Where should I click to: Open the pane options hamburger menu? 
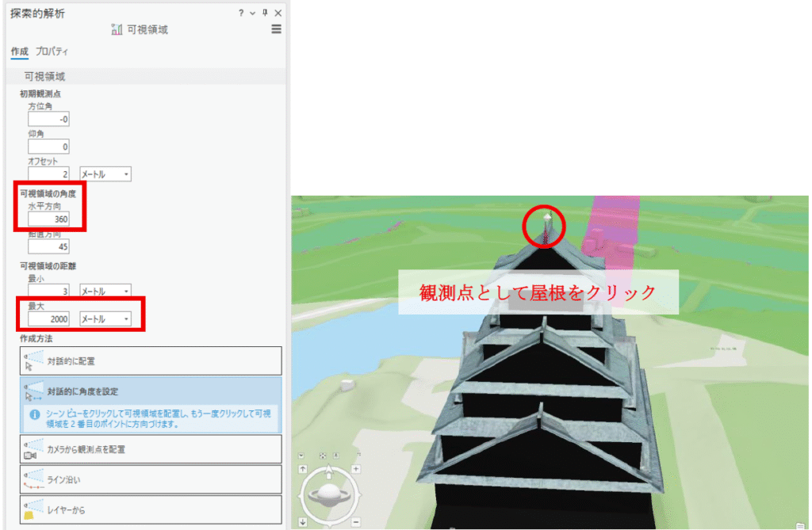[x=276, y=29]
